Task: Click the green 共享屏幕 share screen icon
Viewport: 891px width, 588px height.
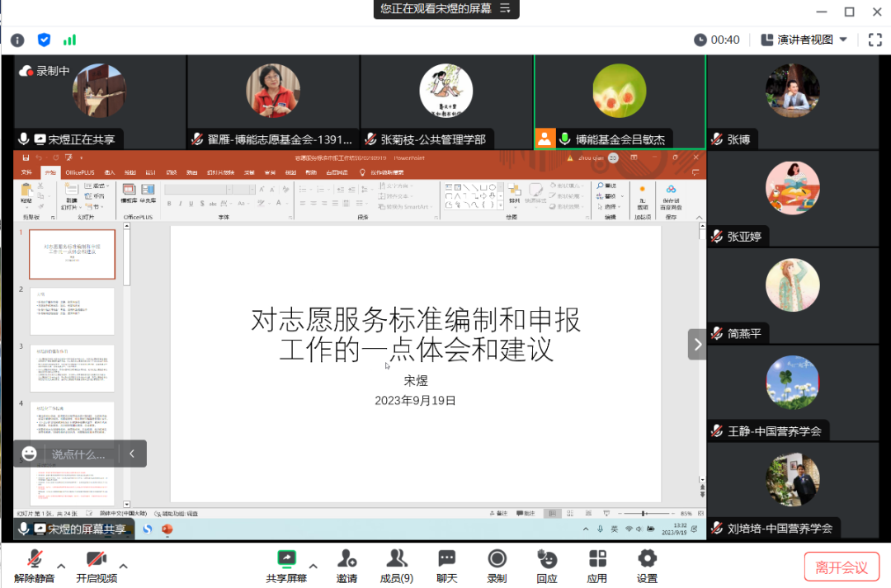Action: [x=286, y=559]
